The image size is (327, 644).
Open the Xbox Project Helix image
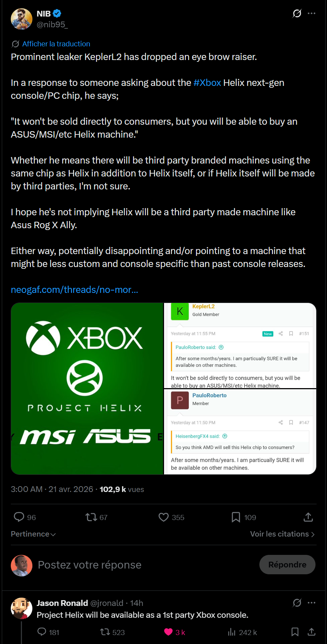click(x=87, y=388)
